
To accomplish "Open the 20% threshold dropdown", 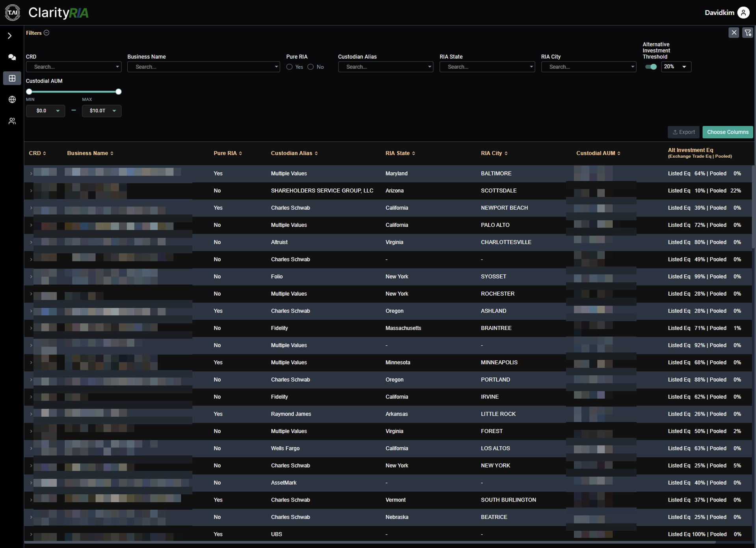I will point(676,67).
